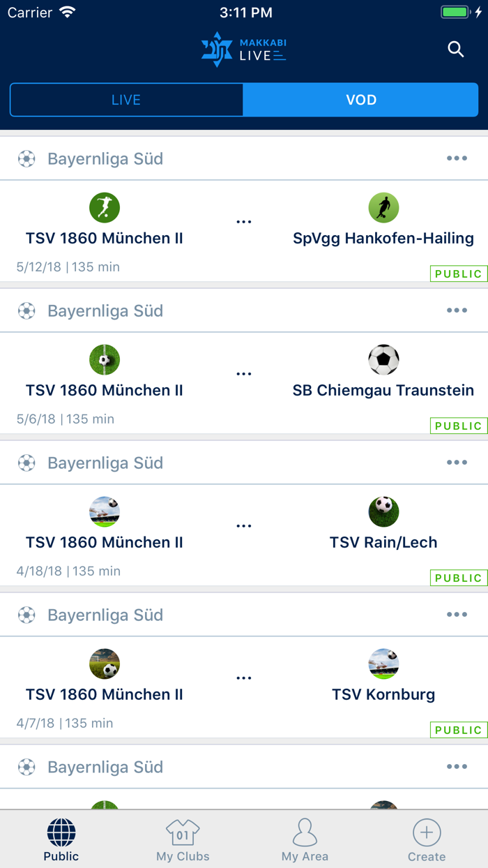Screen dimensions: 488x868
Task: Open more options for first Bayernliga Süd header
Action: pos(457,158)
